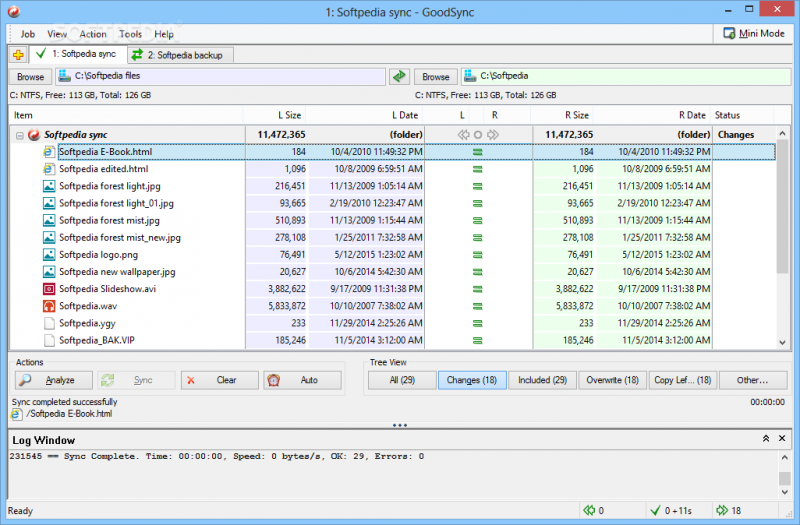The image size is (800, 525).
Task: Click the Softpedia.wav audio file icon
Action: (49, 305)
